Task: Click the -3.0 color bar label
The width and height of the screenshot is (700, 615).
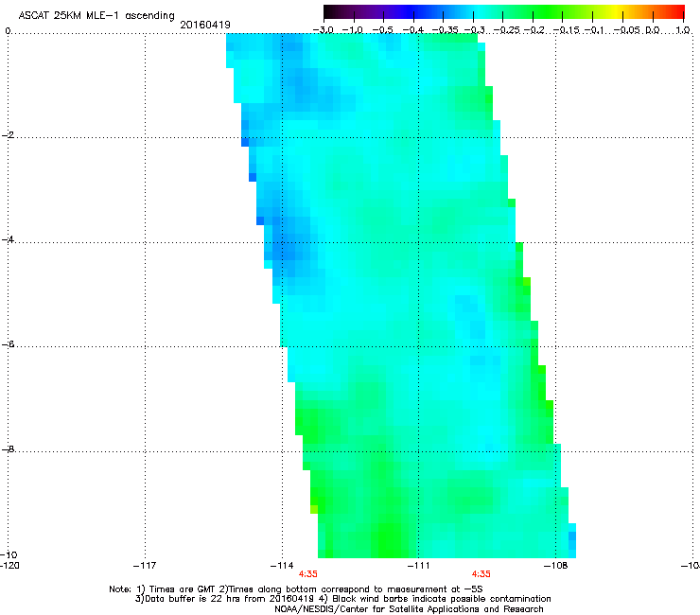Action: [x=324, y=30]
